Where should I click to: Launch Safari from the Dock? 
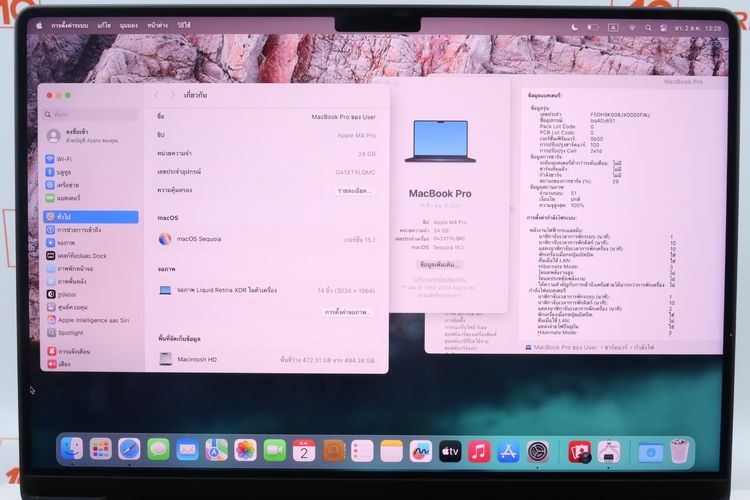click(130, 449)
